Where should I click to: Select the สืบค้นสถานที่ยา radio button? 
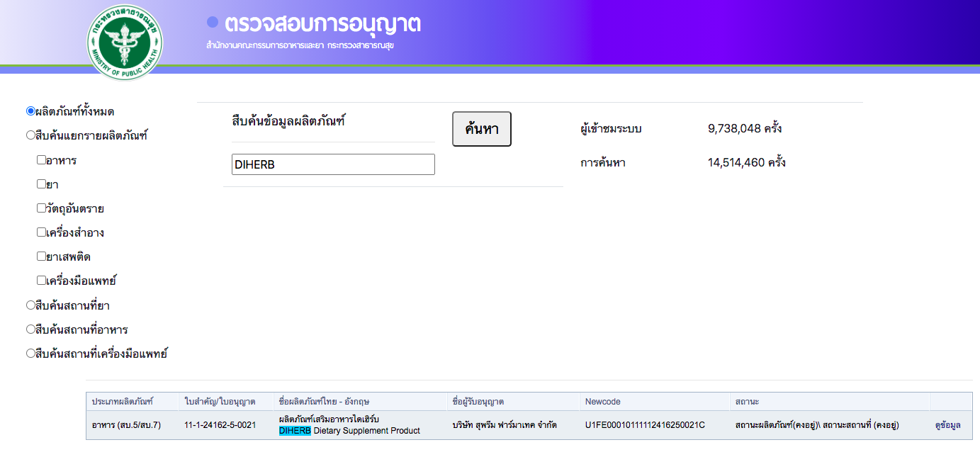pos(30,305)
